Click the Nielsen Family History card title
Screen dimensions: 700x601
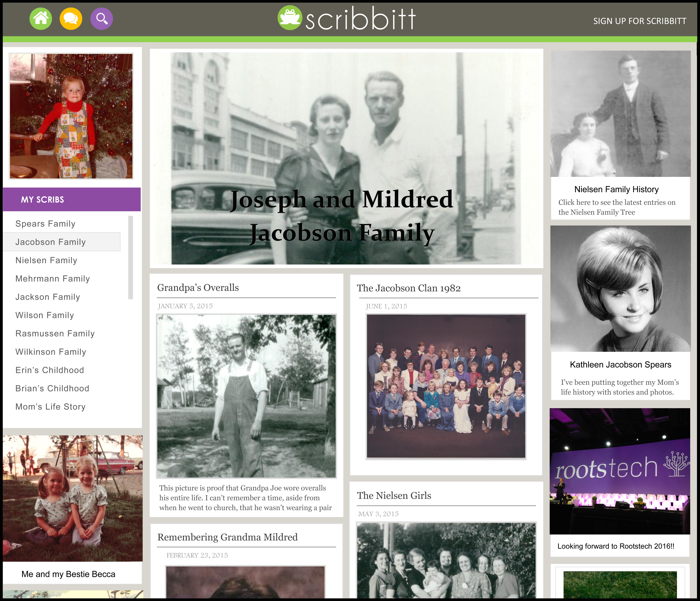pos(616,189)
